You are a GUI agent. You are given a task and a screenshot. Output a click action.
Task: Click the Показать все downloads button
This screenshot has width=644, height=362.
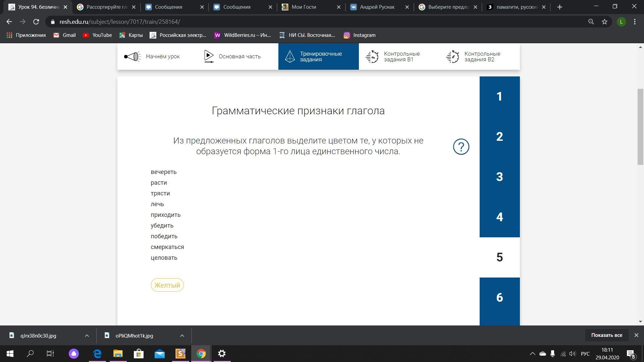tap(606, 335)
